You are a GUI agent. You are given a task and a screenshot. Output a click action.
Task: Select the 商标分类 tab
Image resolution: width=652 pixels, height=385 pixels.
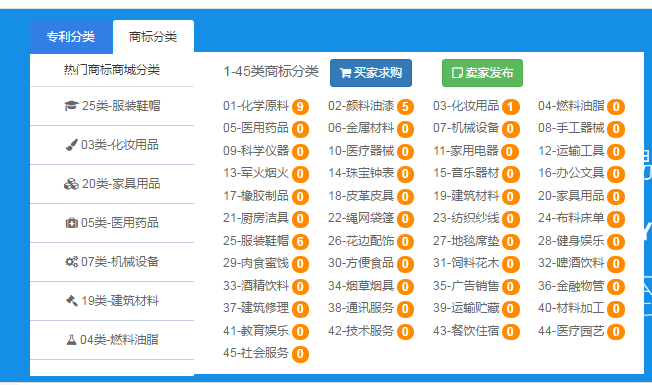click(x=153, y=37)
